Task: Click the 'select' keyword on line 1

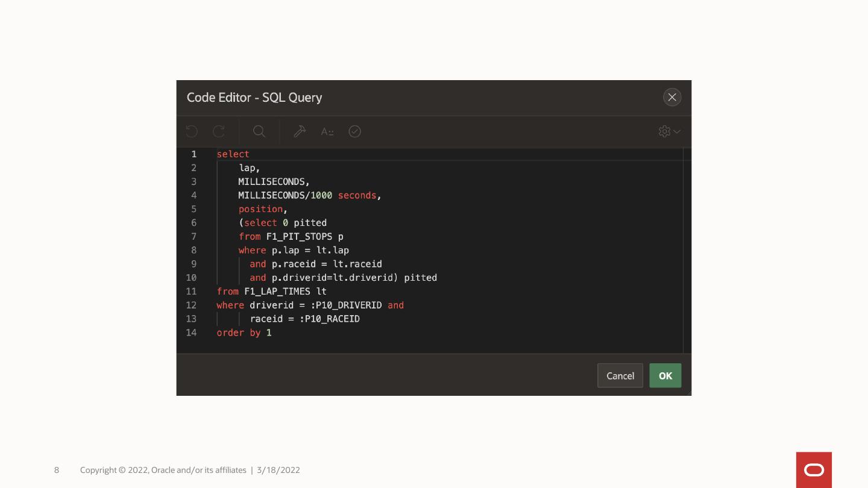Action: pos(233,154)
